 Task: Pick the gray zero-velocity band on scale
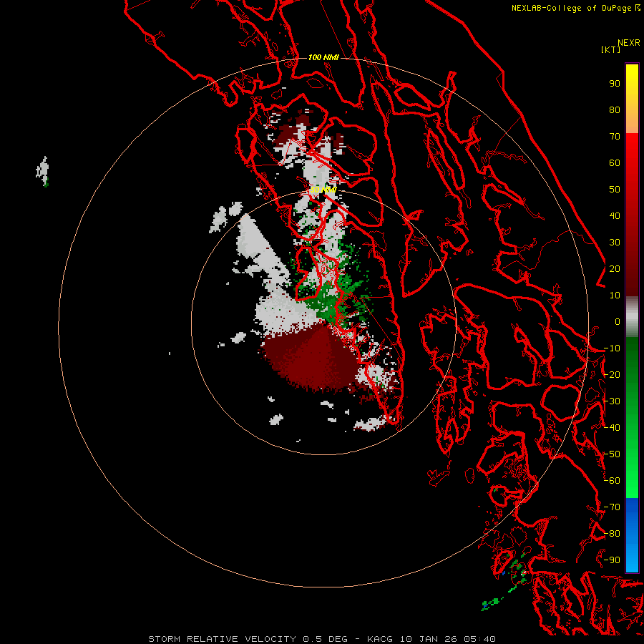[x=632, y=317]
